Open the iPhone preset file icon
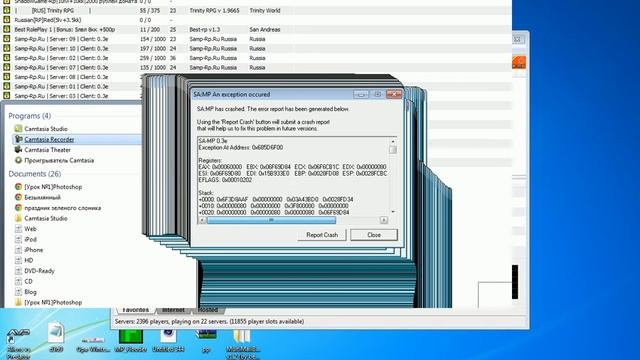Screen dimensions: 640x360 [x=18, y=250]
